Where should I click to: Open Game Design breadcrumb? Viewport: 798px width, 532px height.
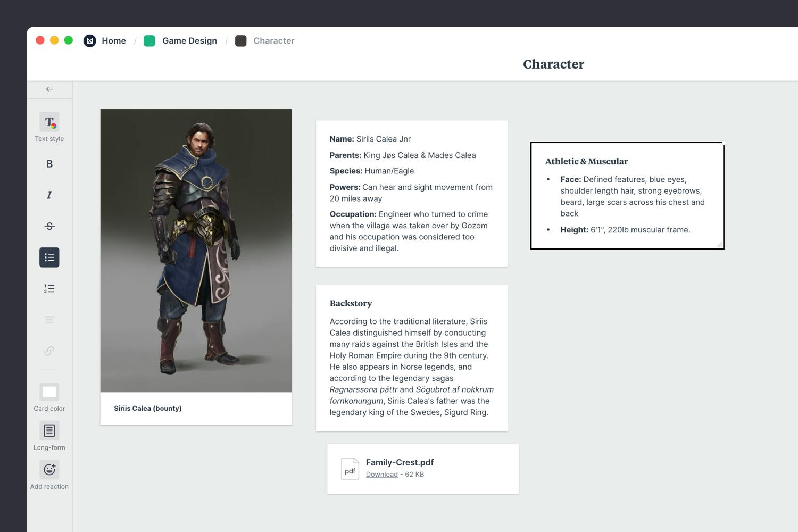(x=189, y=41)
